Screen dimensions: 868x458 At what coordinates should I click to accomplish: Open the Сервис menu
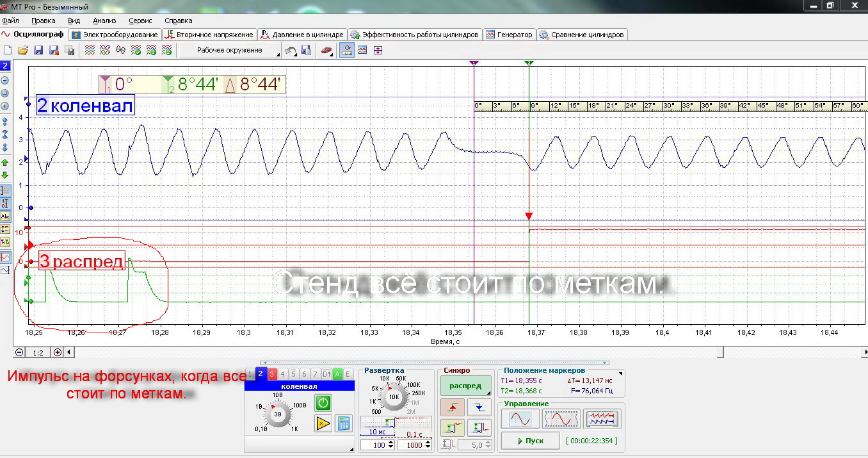point(140,20)
